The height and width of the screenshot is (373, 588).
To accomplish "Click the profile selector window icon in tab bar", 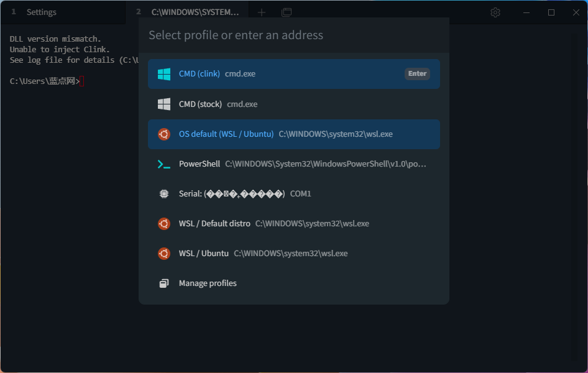I will click(x=287, y=12).
